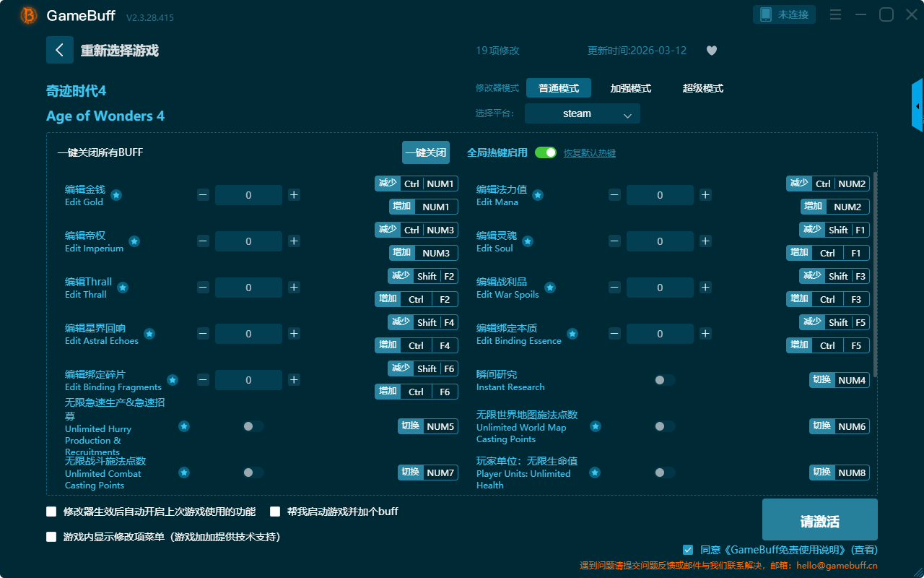Click star icon beside Player Units Unlimited Health
Image resolution: width=924 pixels, height=578 pixels.
coord(595,473)
